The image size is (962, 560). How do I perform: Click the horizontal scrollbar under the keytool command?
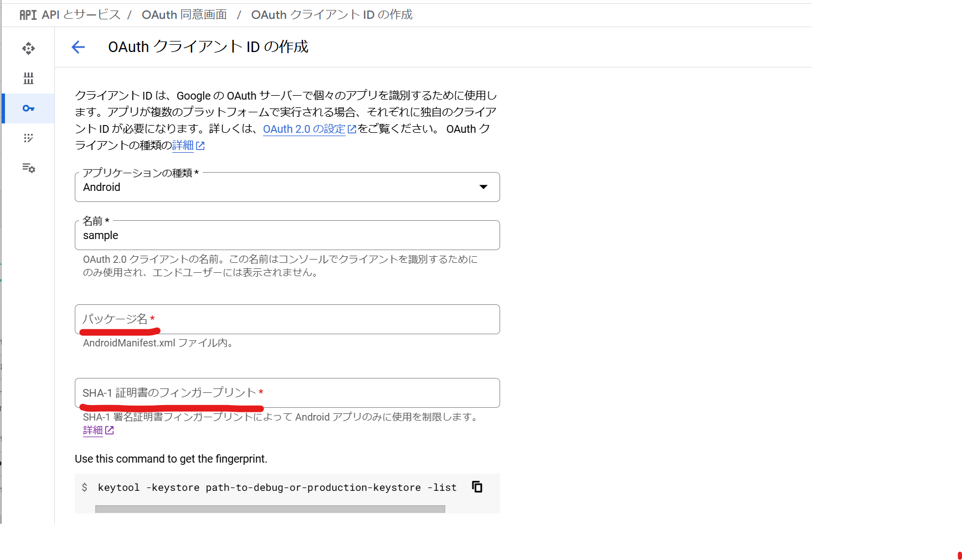[270, 509]
